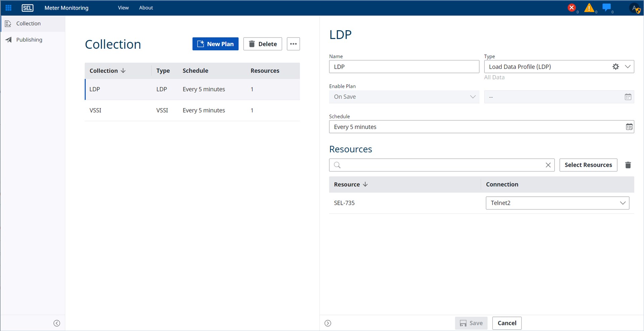The height and width of the screenshot is (331, 644).
Task: Open the user account icon
Action: (635, 8)
